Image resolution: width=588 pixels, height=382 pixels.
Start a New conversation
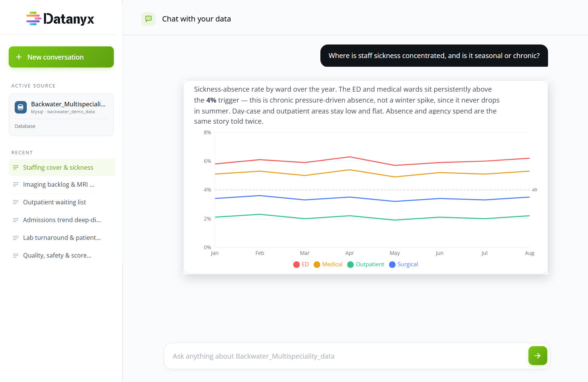click(61, 57)
